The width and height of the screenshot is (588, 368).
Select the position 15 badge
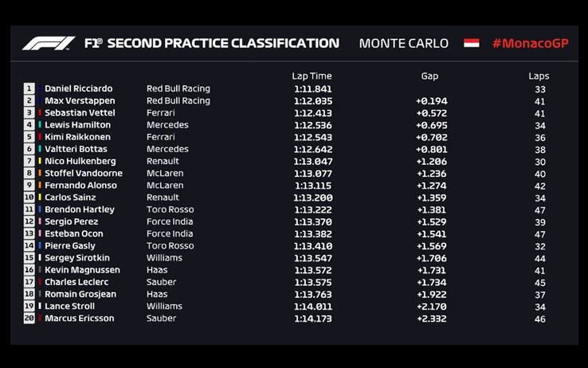point(29,258)
